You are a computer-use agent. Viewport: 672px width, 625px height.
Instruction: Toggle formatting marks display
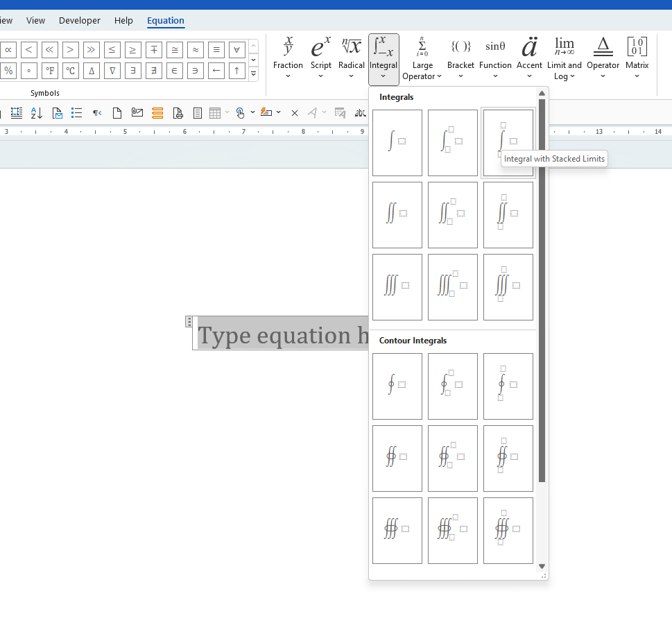click(x=96, y=112)
